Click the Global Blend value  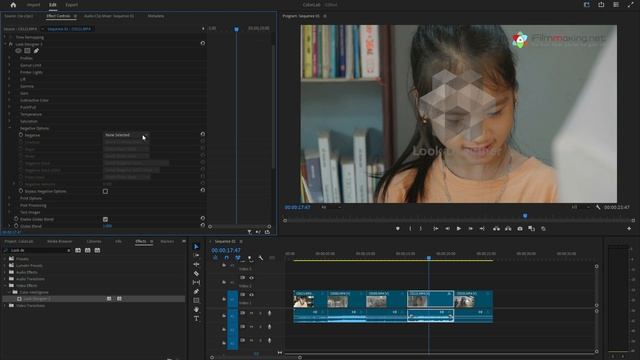pos(107,226)
